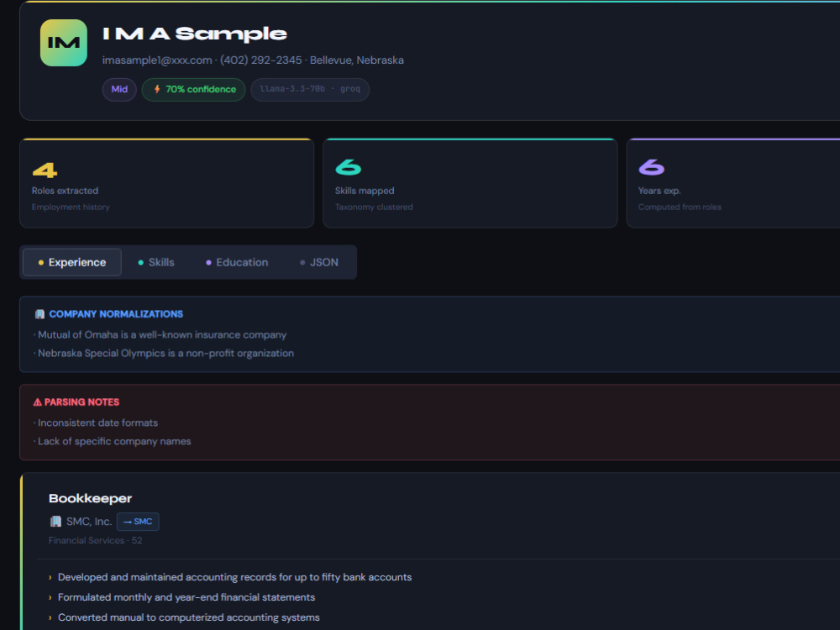Open the Experience tab
Image resolution: width=840 pixels, height=630 pixels.
click(x=72, y=262)
